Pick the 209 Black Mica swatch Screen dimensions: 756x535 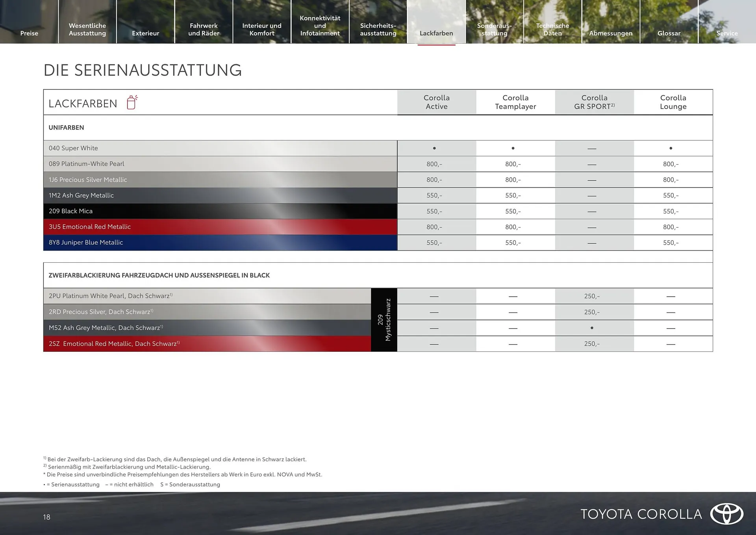click(220, 211)
